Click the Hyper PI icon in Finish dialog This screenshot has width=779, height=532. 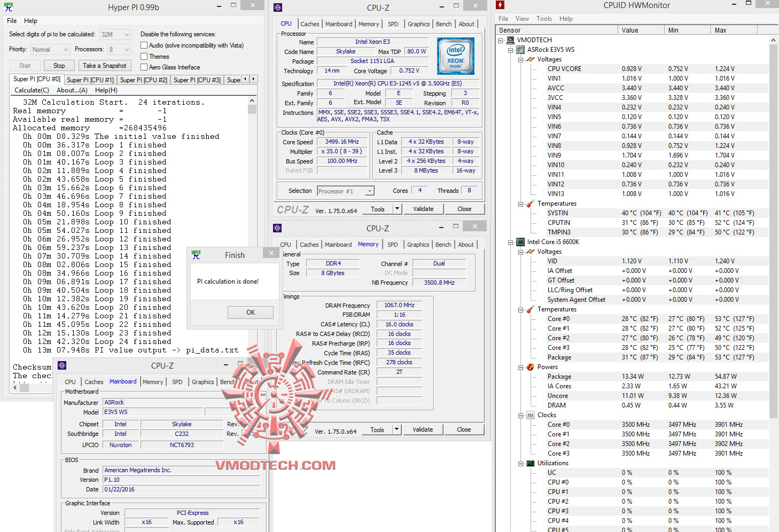coord(196,255)
